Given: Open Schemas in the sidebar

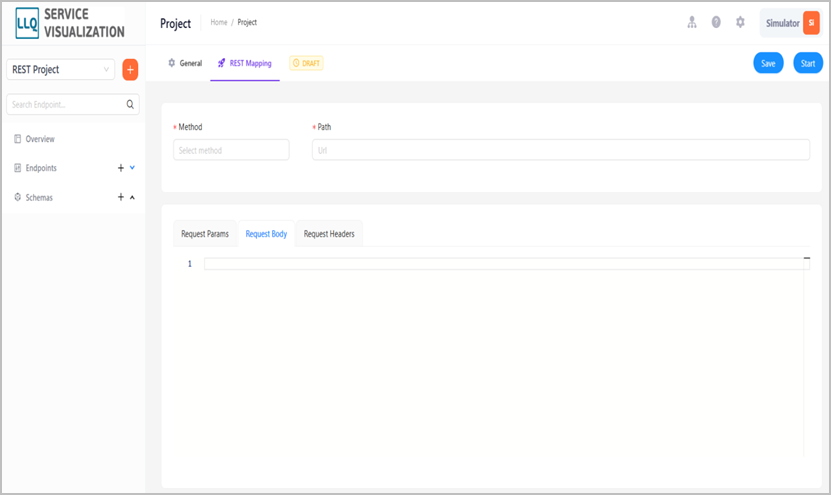Looking at the screenshot, I should pos(39,197).
